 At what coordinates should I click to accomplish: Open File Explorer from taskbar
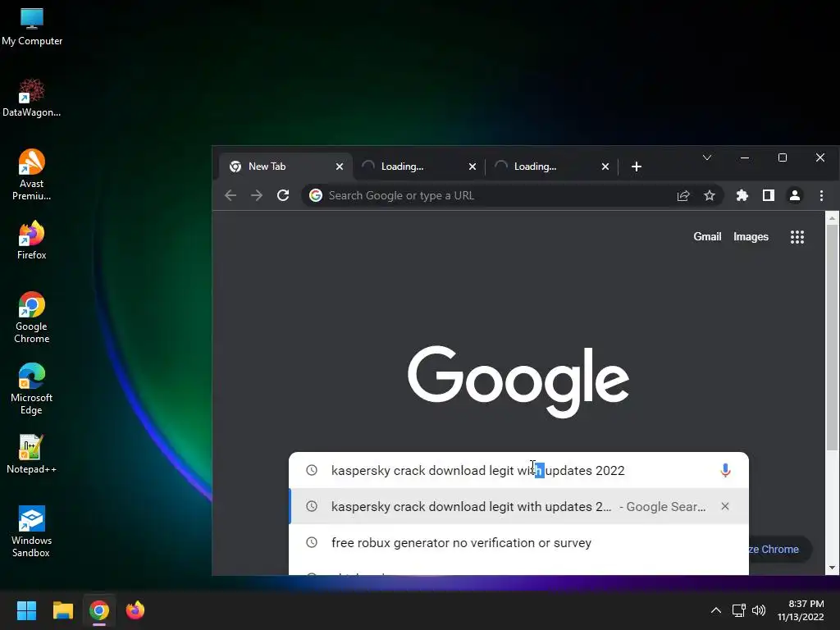62,610
